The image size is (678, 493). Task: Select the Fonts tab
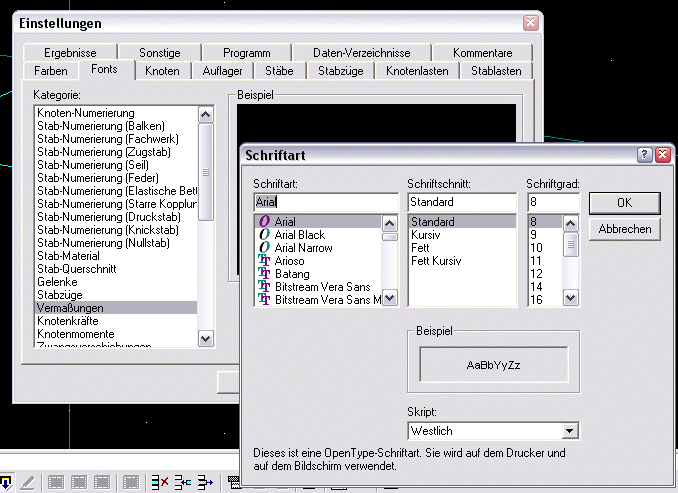point(104,69)
